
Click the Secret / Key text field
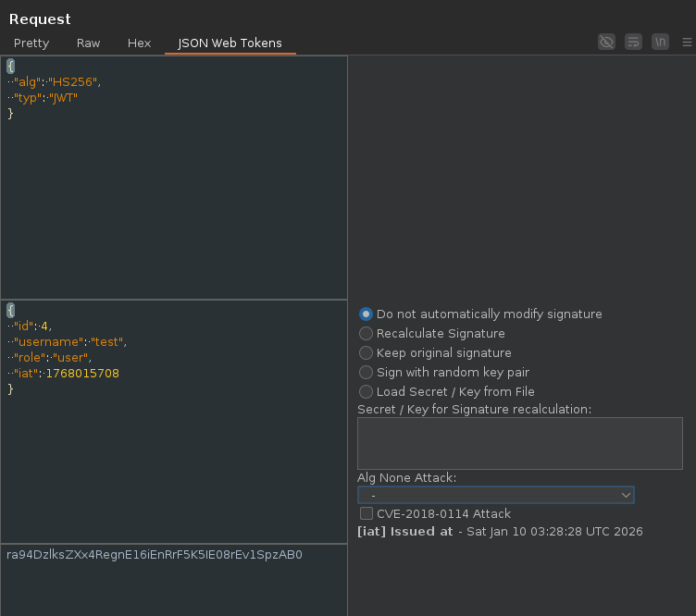pos(520,443)
